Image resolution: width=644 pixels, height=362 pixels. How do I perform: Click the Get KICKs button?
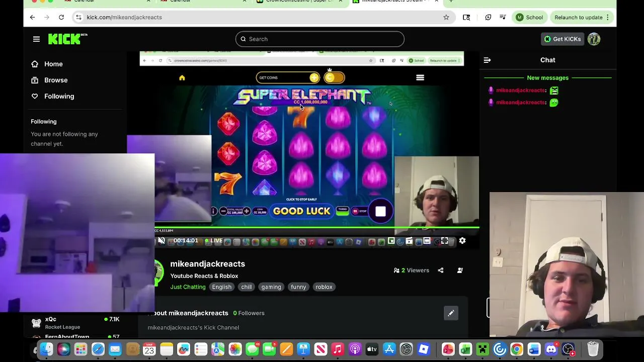tap(562, 39)
